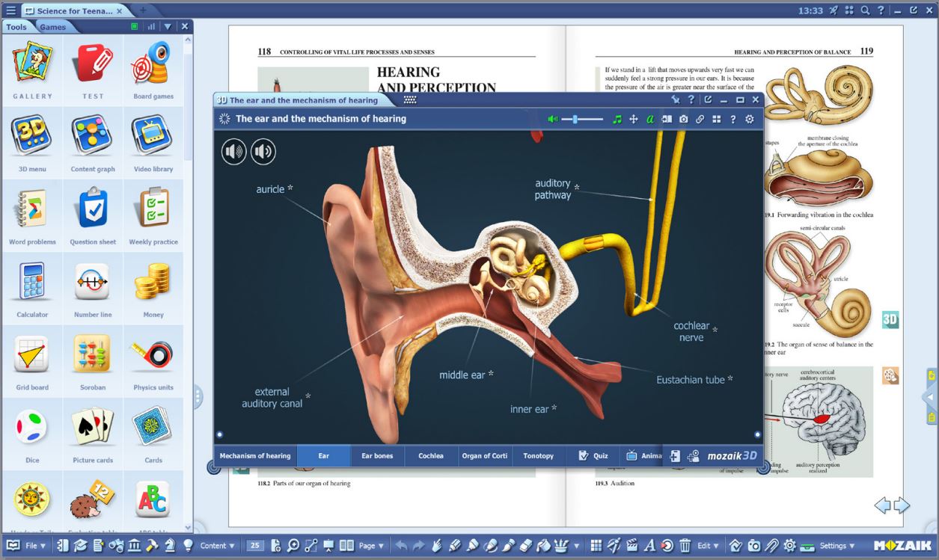Screen dimensions: 939x560
Task: Toggle the second narration speaker button
Action: click(263, 152)
